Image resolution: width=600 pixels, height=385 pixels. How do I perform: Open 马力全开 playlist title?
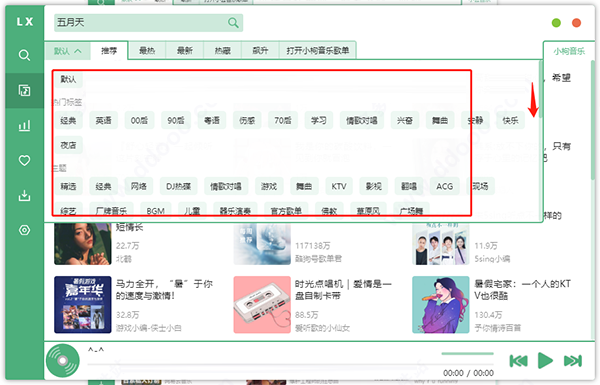point(164,290)
